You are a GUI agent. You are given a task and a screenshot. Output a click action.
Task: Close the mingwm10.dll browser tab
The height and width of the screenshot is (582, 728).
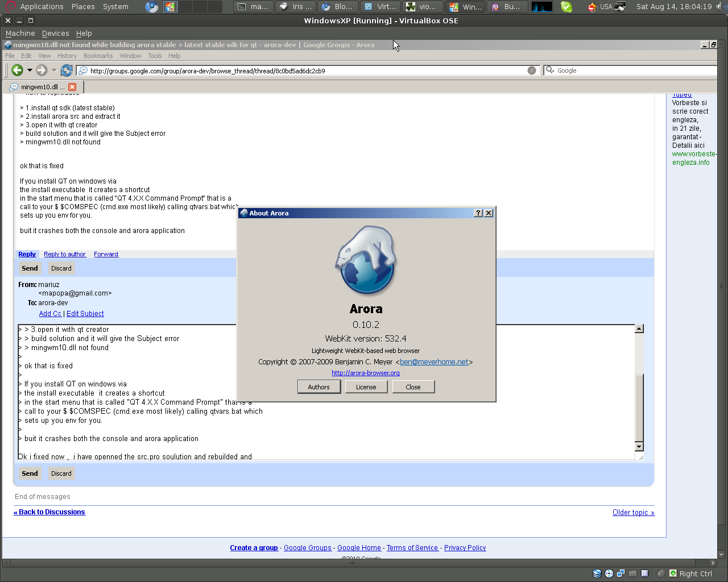[72, 87]
